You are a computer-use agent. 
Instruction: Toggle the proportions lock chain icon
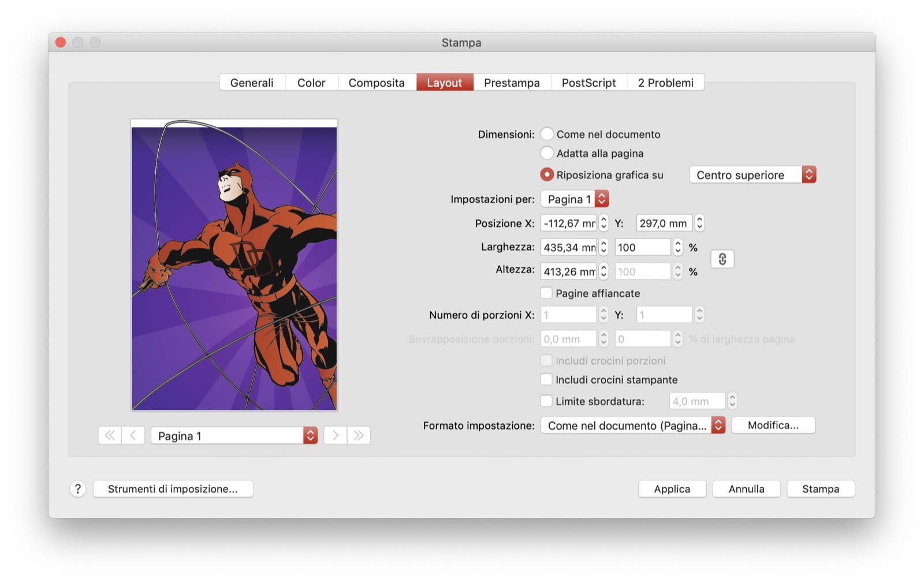tap(722, 259)
